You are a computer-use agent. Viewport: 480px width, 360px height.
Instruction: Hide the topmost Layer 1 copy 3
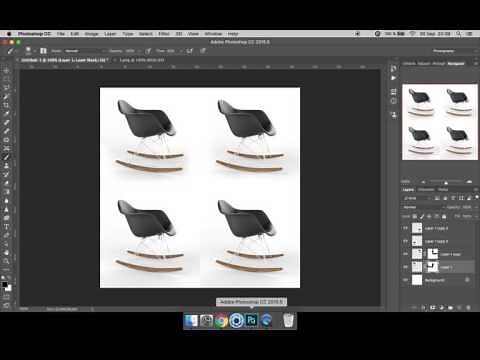(x=405, y=228)
